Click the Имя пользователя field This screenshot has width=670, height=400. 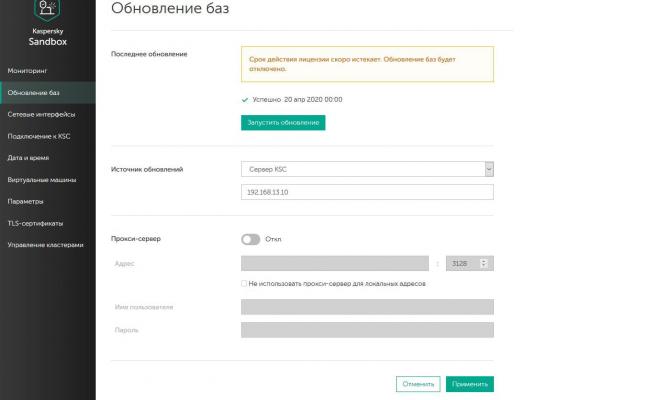pos(367,307)
